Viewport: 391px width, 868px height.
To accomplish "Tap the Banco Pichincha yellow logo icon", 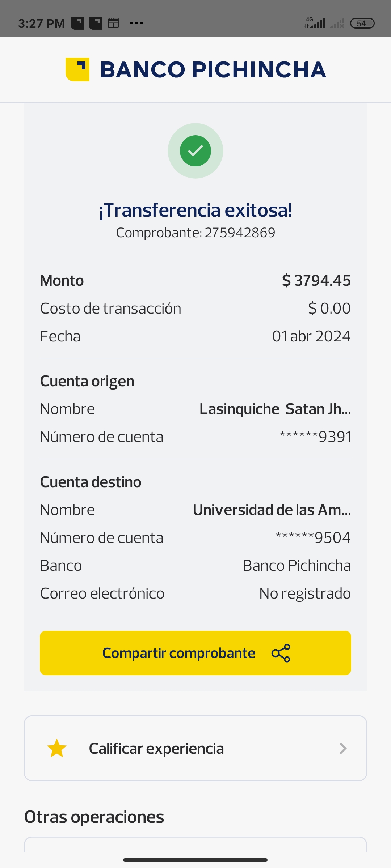I will click(77, 69).
